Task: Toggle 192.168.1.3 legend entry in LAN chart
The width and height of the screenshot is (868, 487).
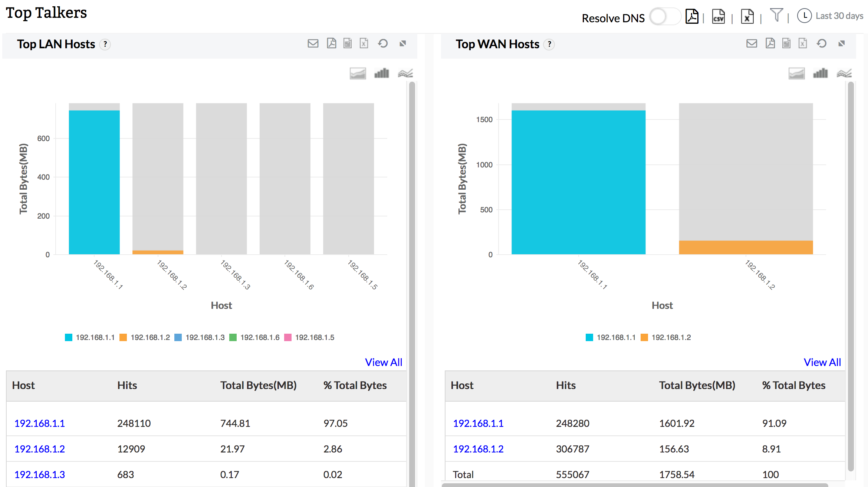Action: click(205, 337)
